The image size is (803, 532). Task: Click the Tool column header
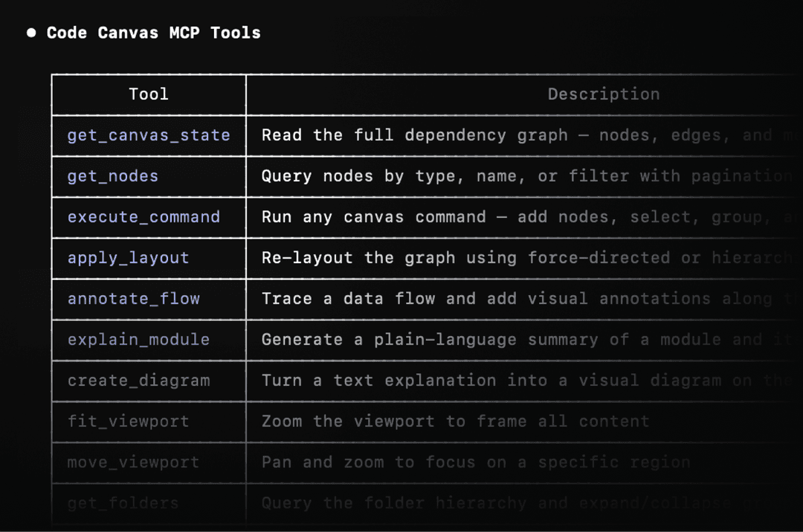tap(149, 94)
